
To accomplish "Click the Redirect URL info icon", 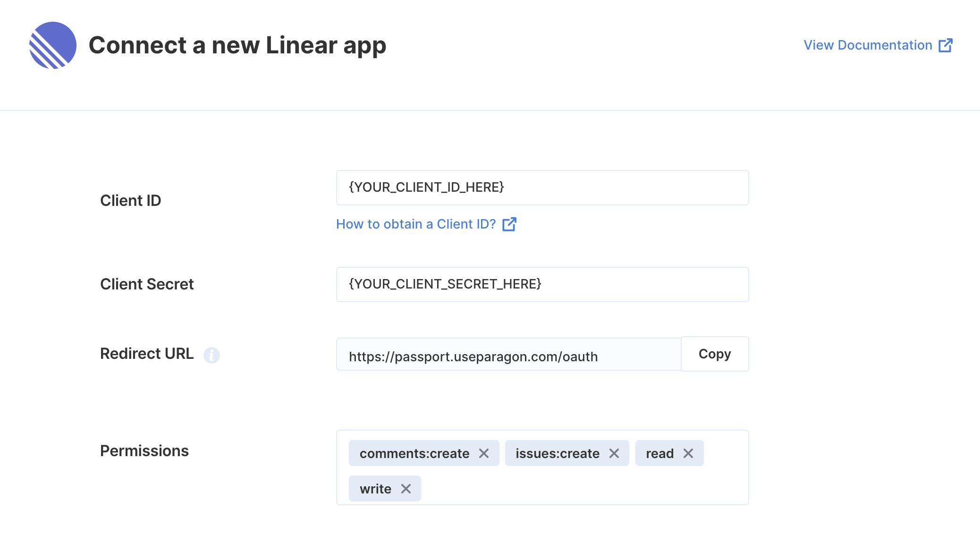I will coord(211,355).
